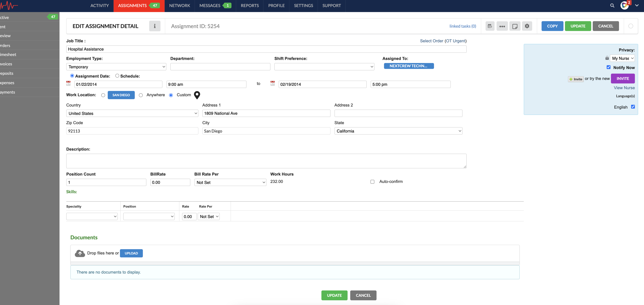
Task: Open the gear settings icon in toolbar
Action: [x=527, y=26]
